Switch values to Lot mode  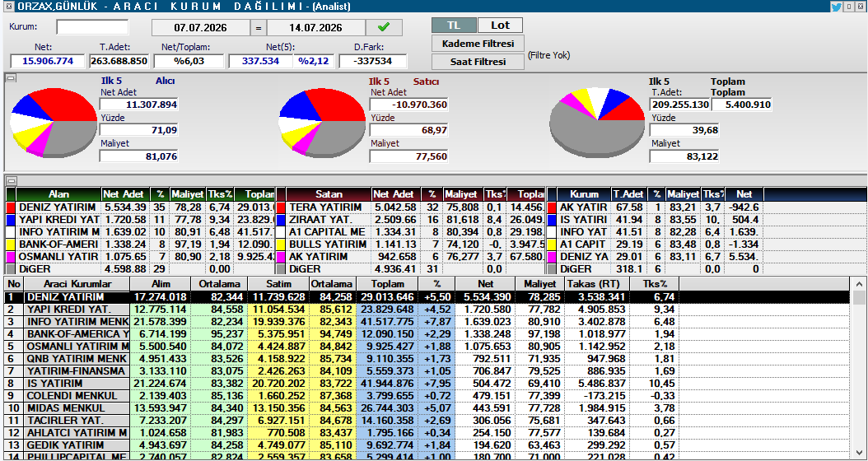click(500, 26)
